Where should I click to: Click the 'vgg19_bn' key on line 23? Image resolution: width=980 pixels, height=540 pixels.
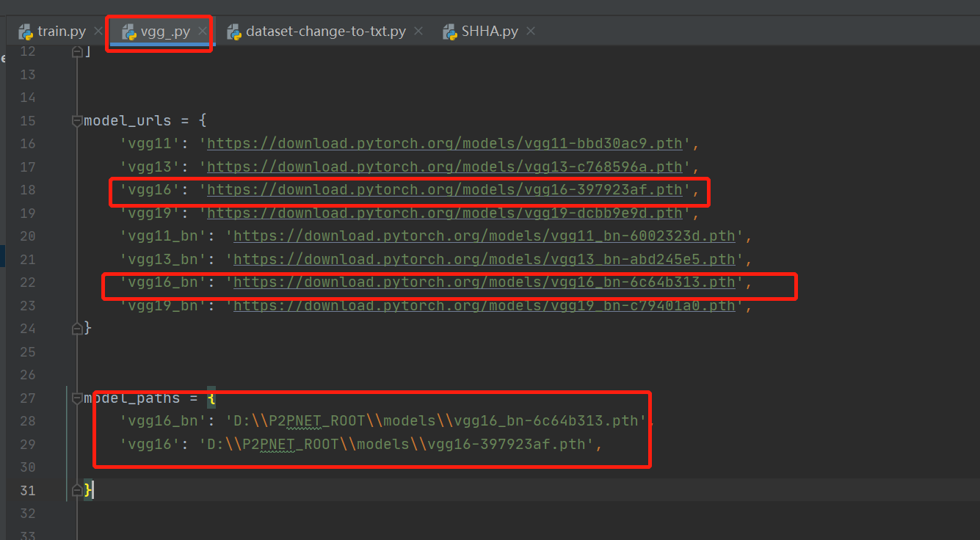(x=163, y=305)
